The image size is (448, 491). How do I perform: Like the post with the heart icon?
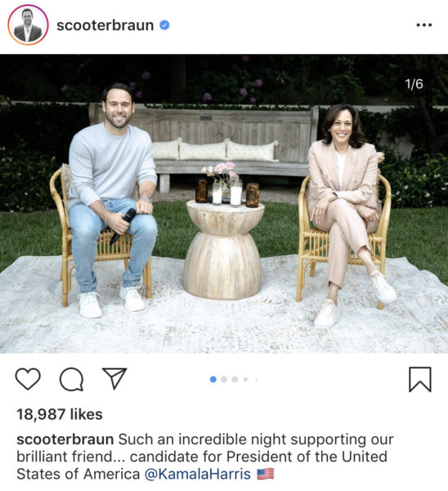pyautogui.click(x=28, y=379)
